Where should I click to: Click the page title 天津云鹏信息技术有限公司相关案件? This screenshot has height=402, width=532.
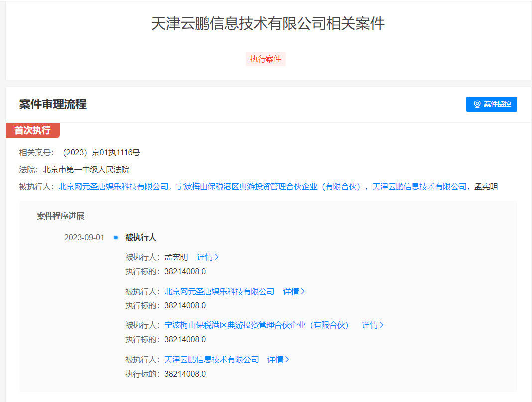[268, 24]
